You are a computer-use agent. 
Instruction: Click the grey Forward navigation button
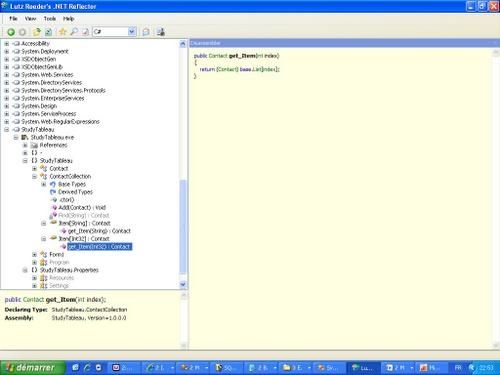(x=22, y=32)
